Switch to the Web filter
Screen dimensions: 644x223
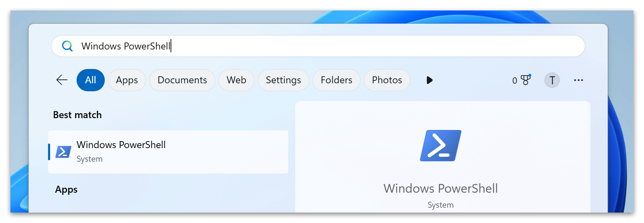(236, 80)
